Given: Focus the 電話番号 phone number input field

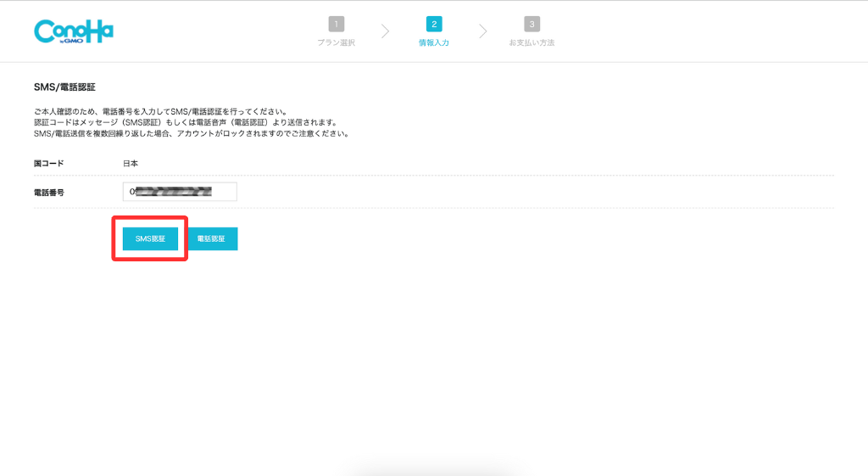Looking at the screenshot, I should 180,192.
